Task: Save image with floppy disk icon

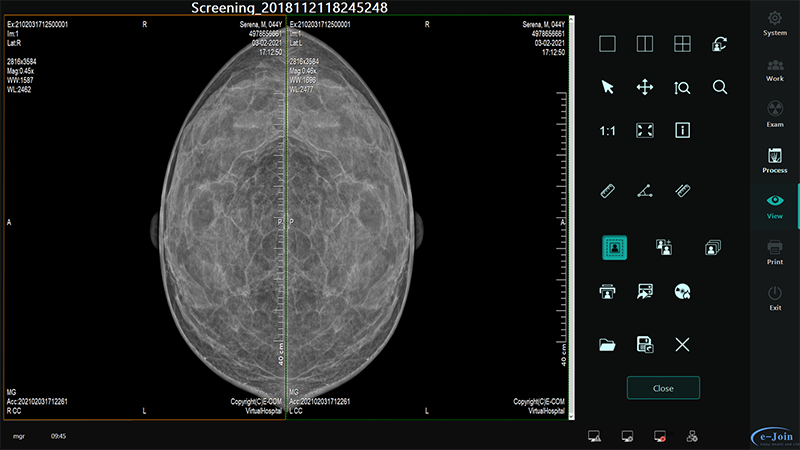Action: 645,344
